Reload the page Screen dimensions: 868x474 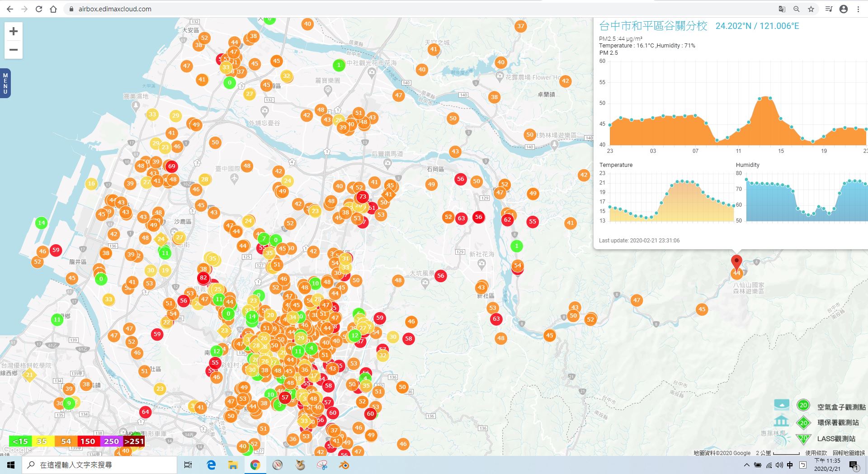pos(39,9)
